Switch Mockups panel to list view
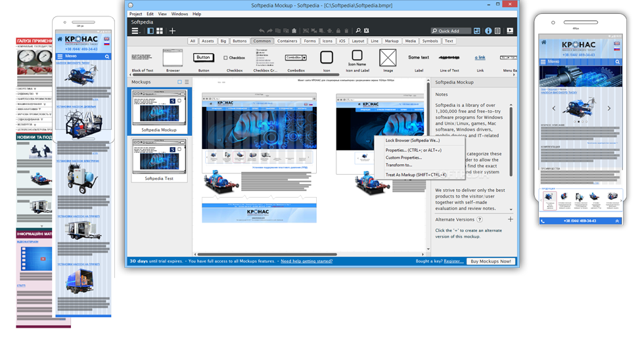644x348 pixels. (187, 82)
